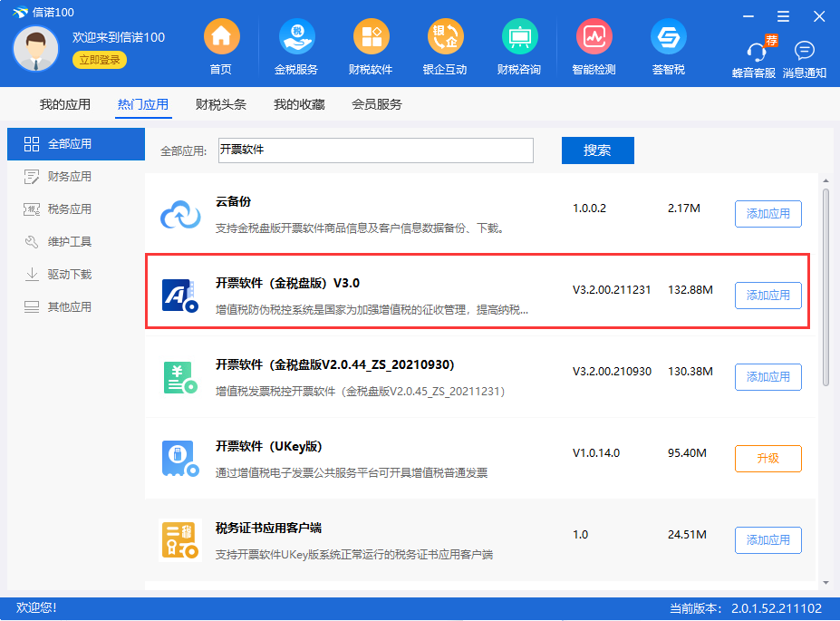Click version V1.0.14.0 text
This screenshot has height=621, width=840.
click(x=595, y=452)
